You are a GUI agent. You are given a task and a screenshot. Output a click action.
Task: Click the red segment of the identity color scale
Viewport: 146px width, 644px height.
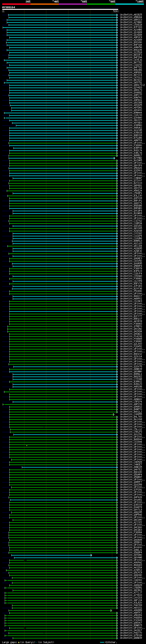tap(16, 4)
